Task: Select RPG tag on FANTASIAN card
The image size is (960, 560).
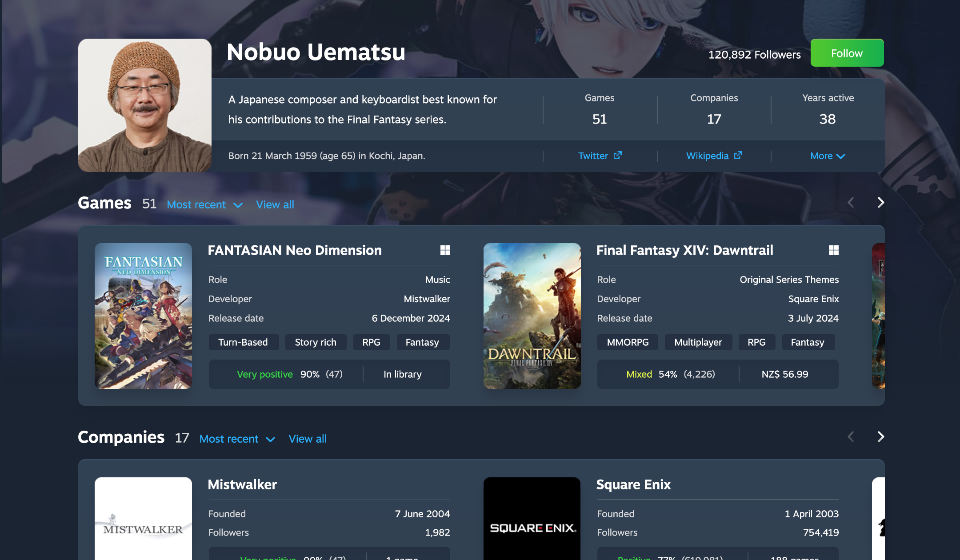Action: pyautogui.click(x=372, y=342)
